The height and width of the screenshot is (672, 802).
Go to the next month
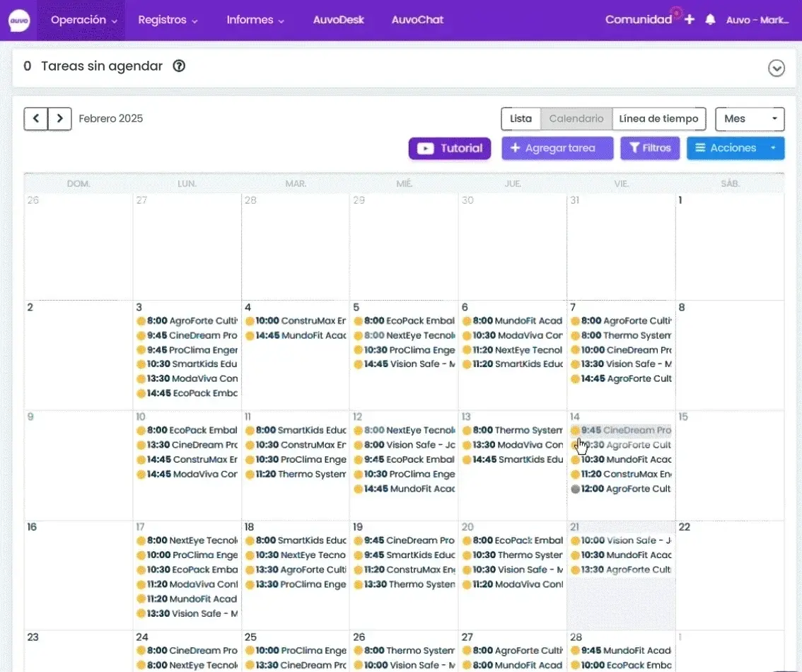tap(60, 119)
